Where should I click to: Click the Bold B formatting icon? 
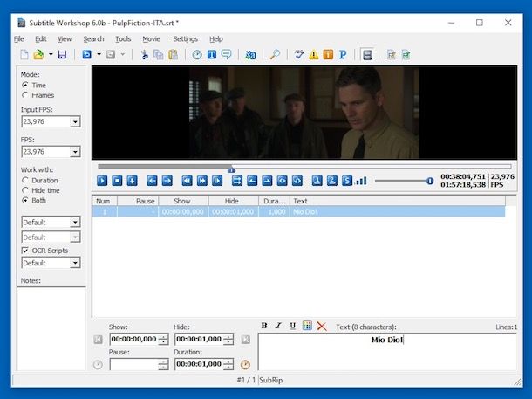(x=264, y=326)
